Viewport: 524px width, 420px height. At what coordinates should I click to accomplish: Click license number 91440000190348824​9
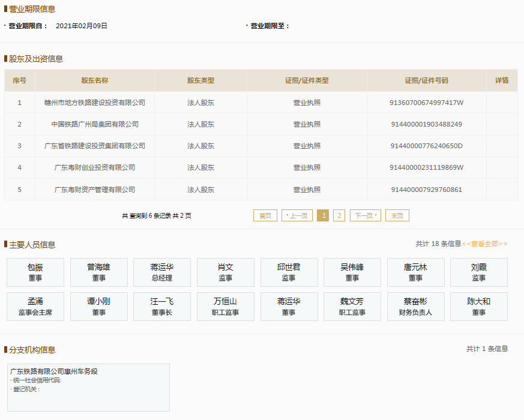tap(427, 124)
